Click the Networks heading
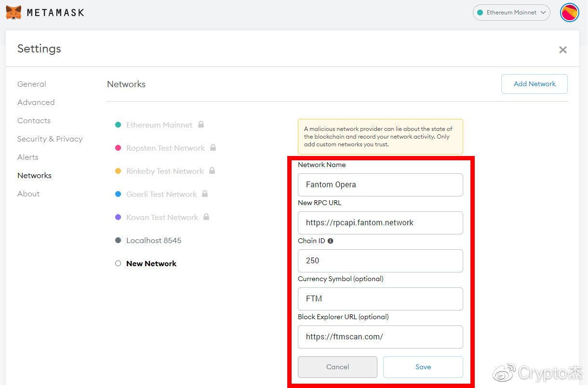This screenshot has width=588, height=388. pos(126,84)
